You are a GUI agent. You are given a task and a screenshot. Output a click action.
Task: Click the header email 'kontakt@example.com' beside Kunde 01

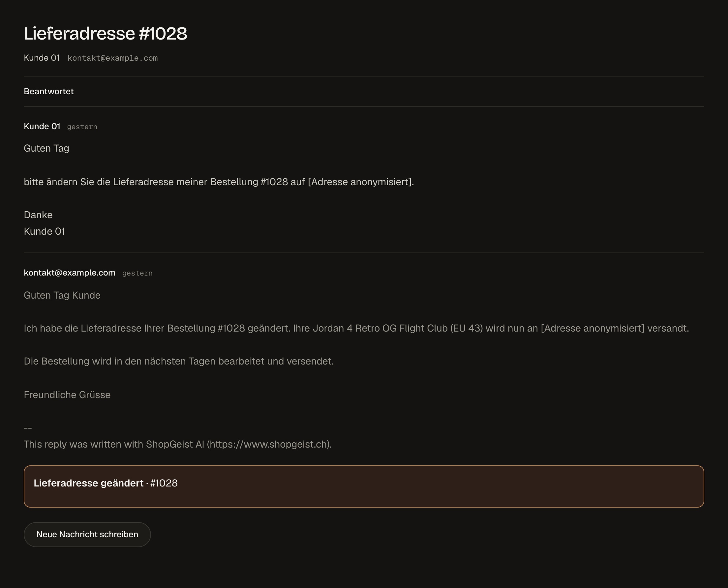click(112, 58)
